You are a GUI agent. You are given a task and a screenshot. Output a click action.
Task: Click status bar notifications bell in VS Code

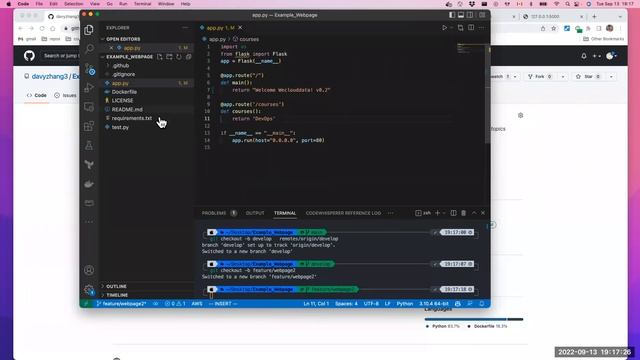pyautogui.click(x=482, y=304)
